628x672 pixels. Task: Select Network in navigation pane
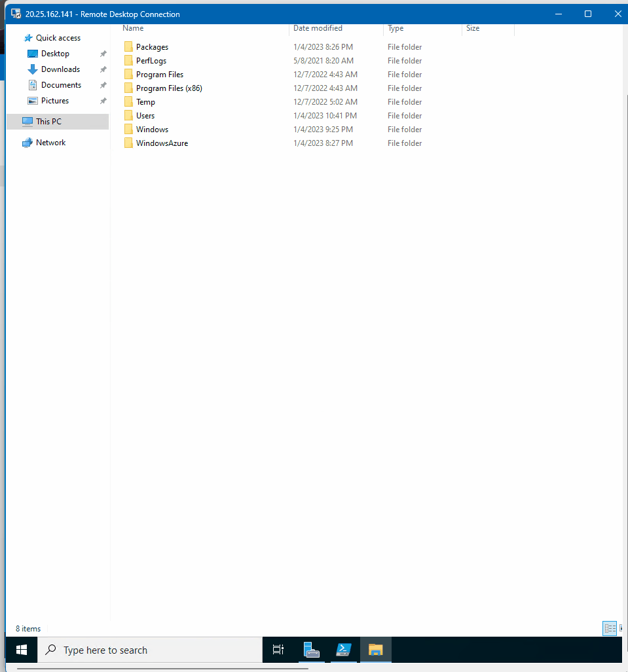[x=50, y=143]
